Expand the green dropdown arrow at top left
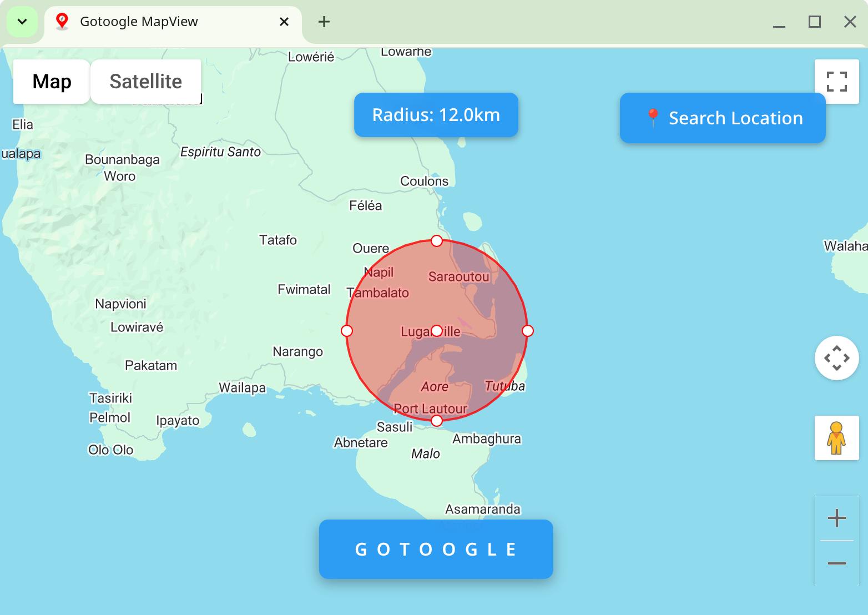868x615 pixels. click(22, 21)
